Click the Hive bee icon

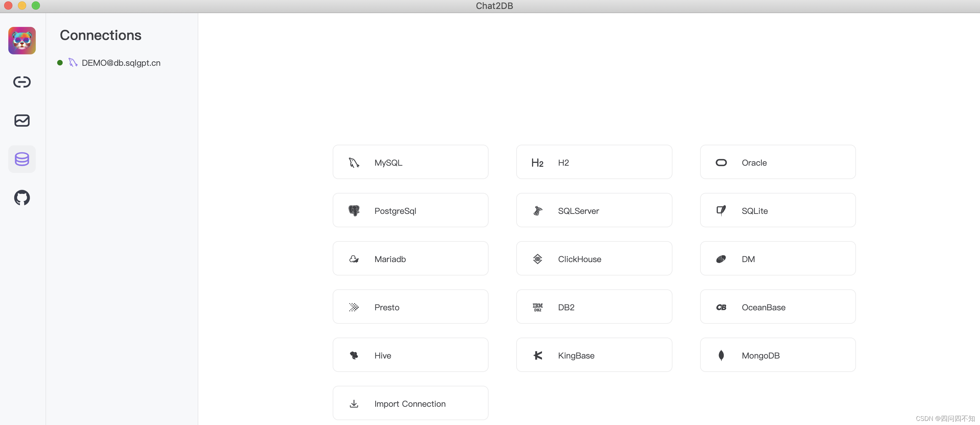pos(354,355)
